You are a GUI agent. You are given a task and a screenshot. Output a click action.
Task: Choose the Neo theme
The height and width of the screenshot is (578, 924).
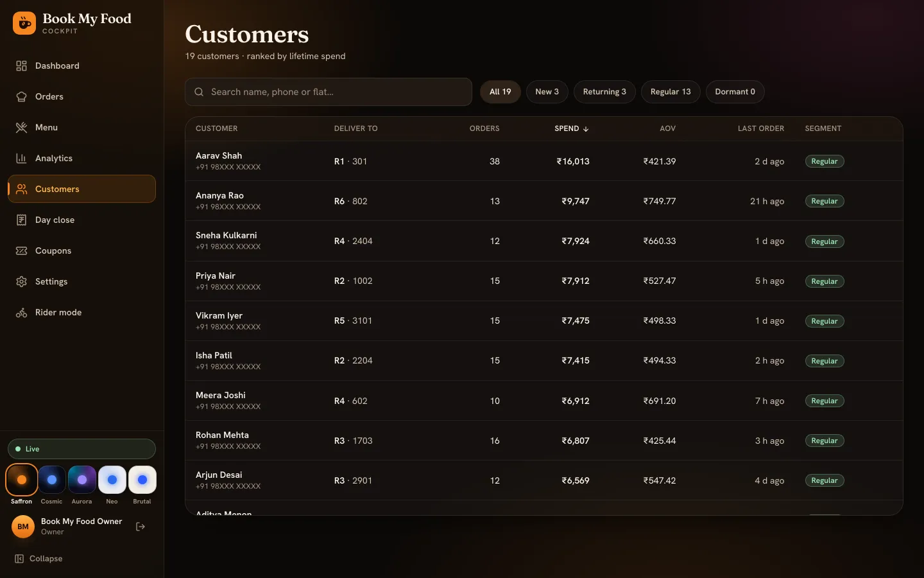(x=112, y=480)
